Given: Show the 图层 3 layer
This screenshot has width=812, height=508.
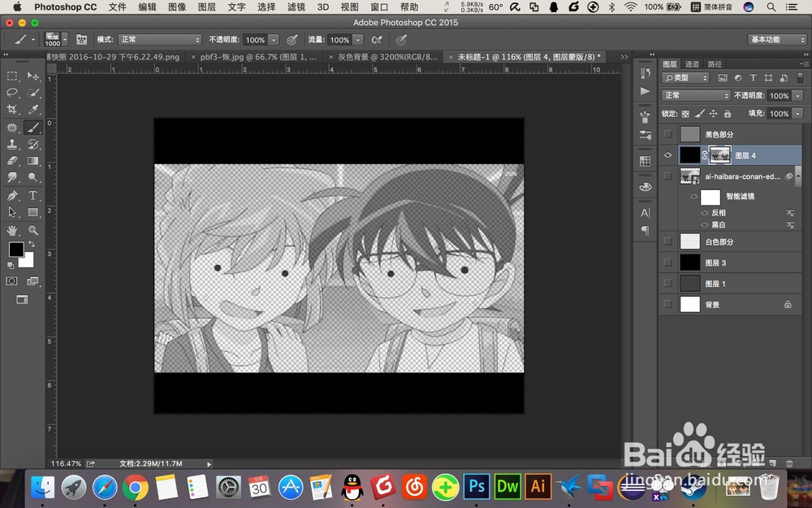Looking at the screenshot, I should click(667, 263).
